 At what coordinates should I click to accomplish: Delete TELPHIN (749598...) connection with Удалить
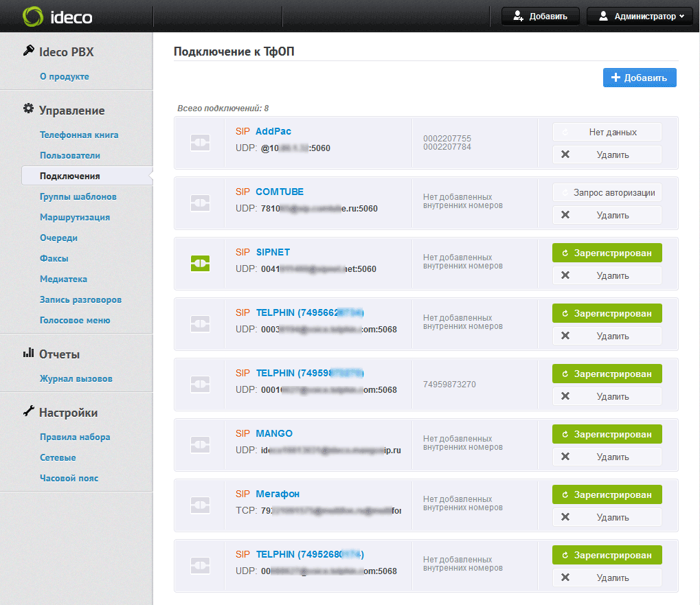(x=607, y=396)
